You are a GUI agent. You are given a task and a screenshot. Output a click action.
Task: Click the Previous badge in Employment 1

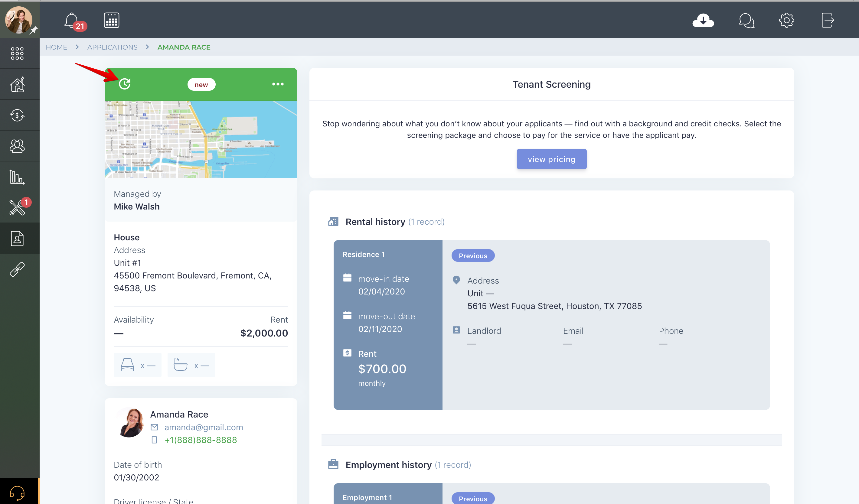point(473,499)
